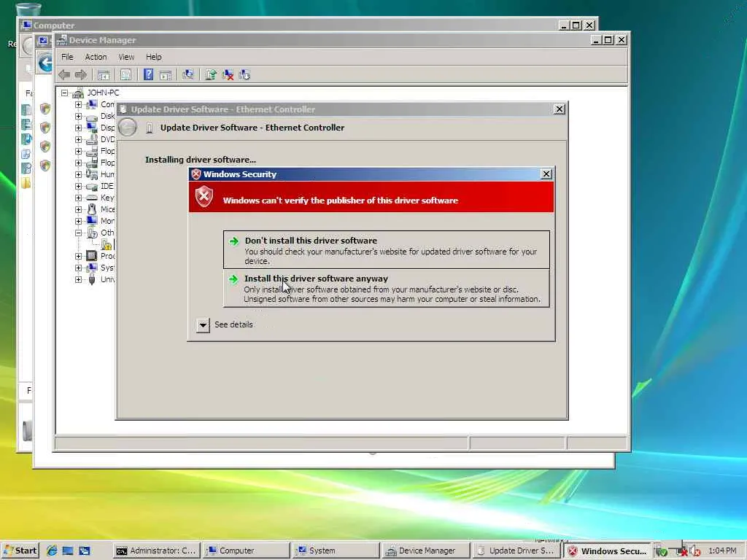Open the Action menu in Device Manager
The image size is (747, 560).
[96, 57]
